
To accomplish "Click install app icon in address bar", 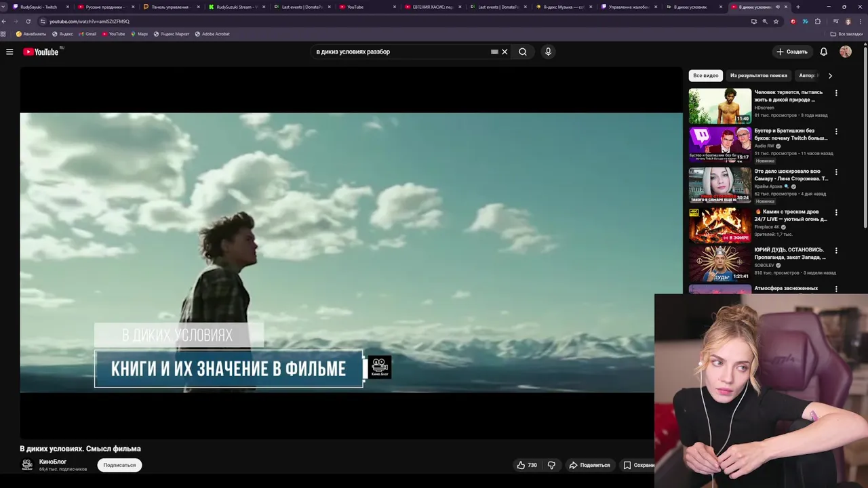I will coord(753,21).
